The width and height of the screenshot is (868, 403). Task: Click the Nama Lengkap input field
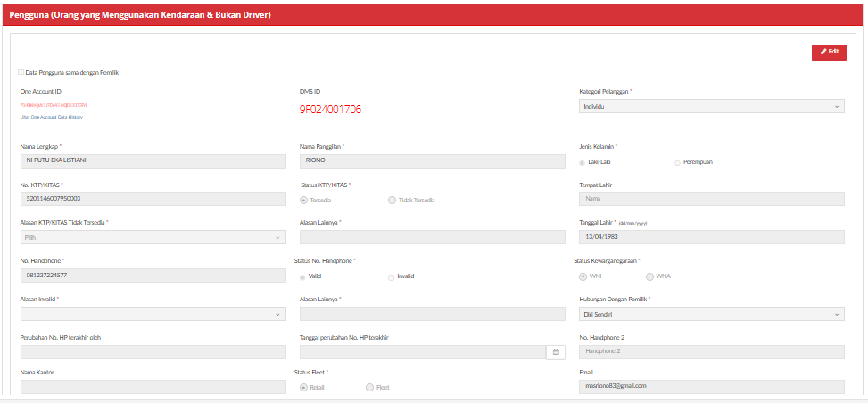click(x=153, y=161)
